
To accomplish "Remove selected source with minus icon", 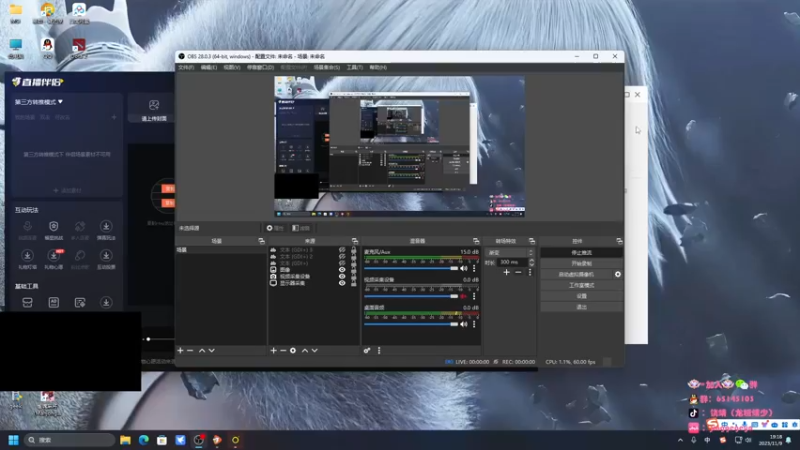I will click(x=283, y=351).
